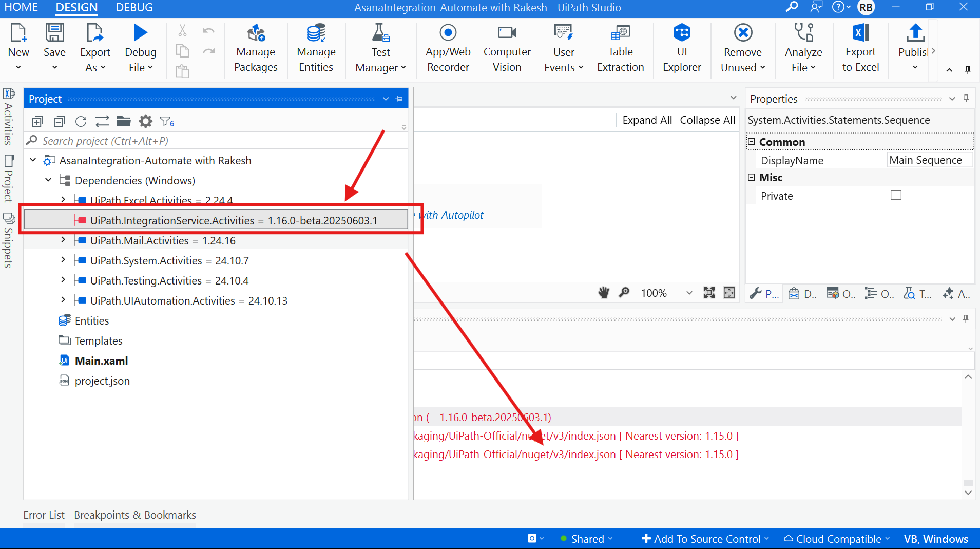Open Project settings gear

click(146, 122)
